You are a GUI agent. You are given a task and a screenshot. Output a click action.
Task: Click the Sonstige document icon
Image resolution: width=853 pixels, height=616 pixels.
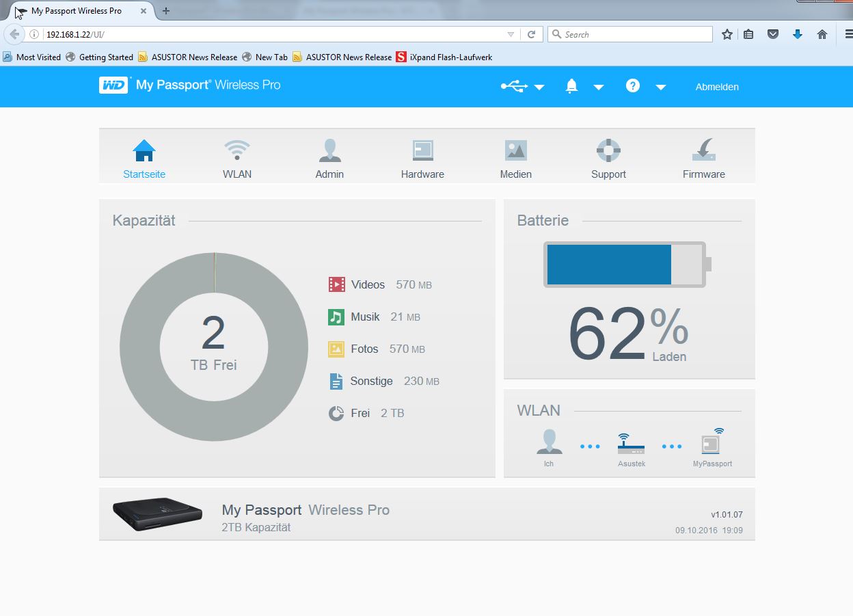click(x=336, y=381)
